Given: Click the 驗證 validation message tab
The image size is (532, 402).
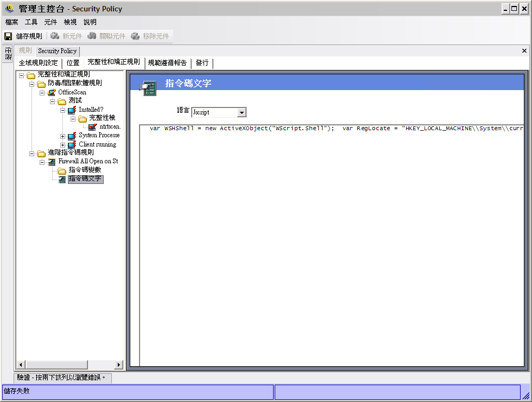Looking at the screenshot, I should [x=61, y=377].
